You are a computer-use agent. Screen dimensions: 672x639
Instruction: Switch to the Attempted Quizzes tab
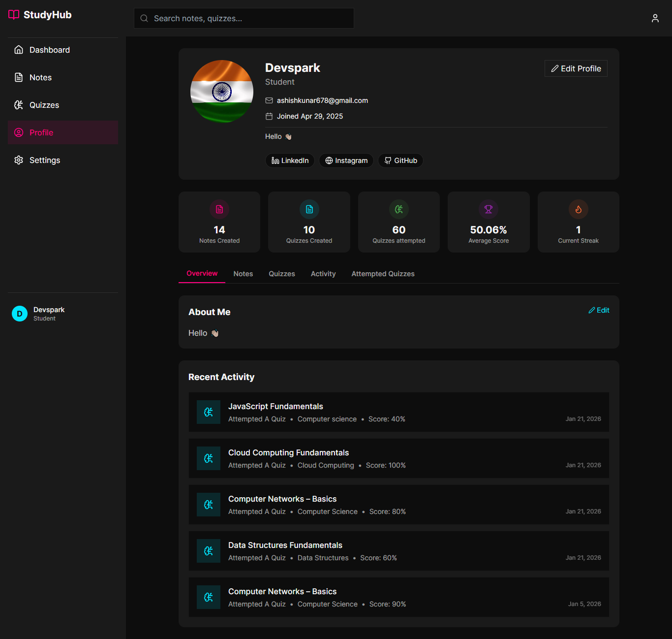click(x=383, y=274)
